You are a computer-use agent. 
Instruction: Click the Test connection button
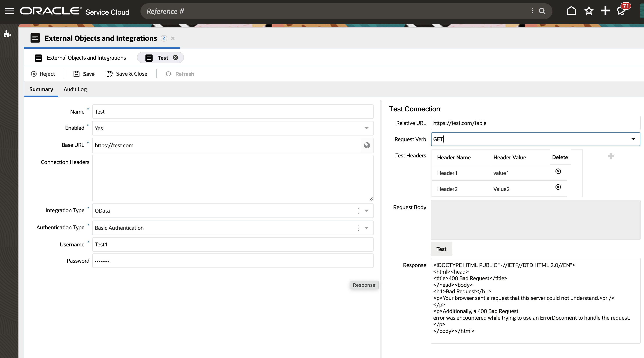coord(441,249)
